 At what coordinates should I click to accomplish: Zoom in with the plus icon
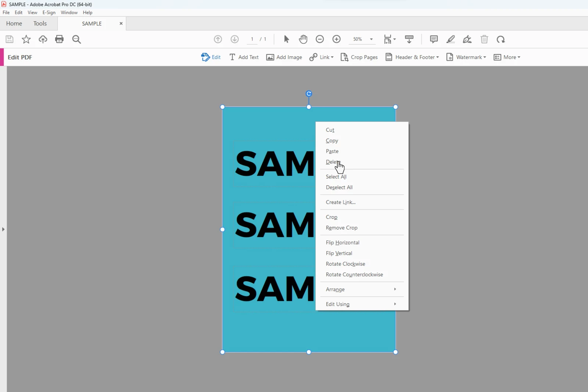click(x=337, y=39)
